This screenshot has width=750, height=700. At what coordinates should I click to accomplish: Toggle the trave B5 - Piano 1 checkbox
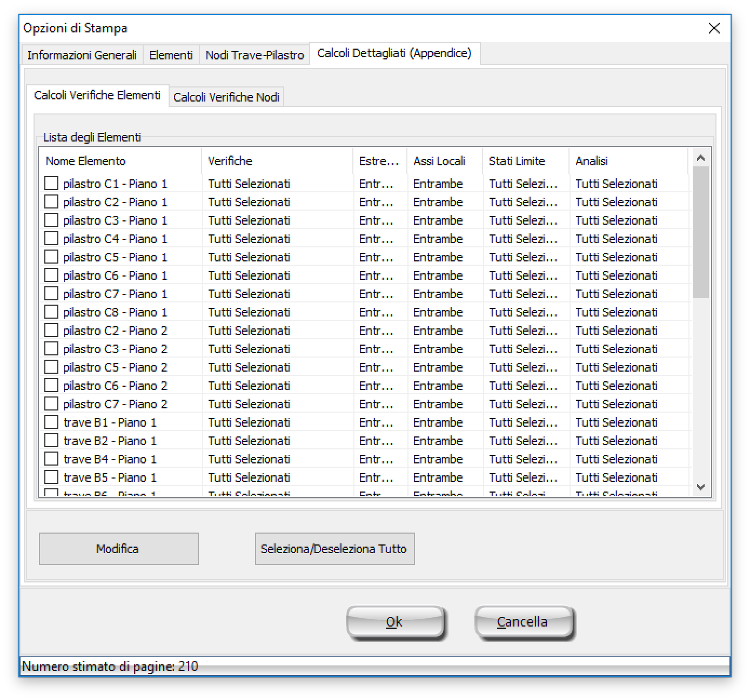(51, 477)
